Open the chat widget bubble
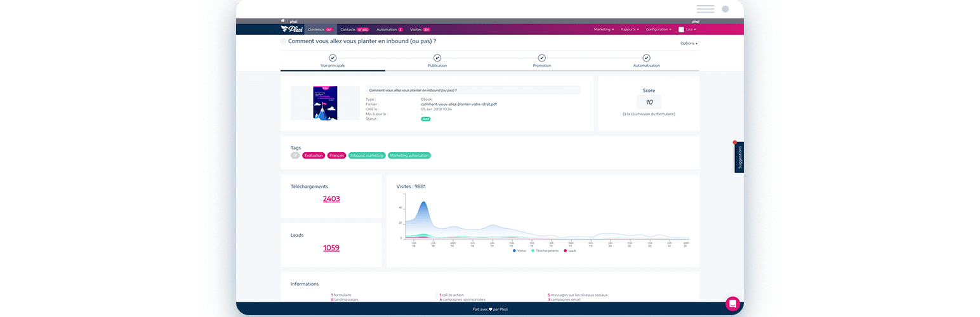 pyautogui.click(x=732, y=303)
